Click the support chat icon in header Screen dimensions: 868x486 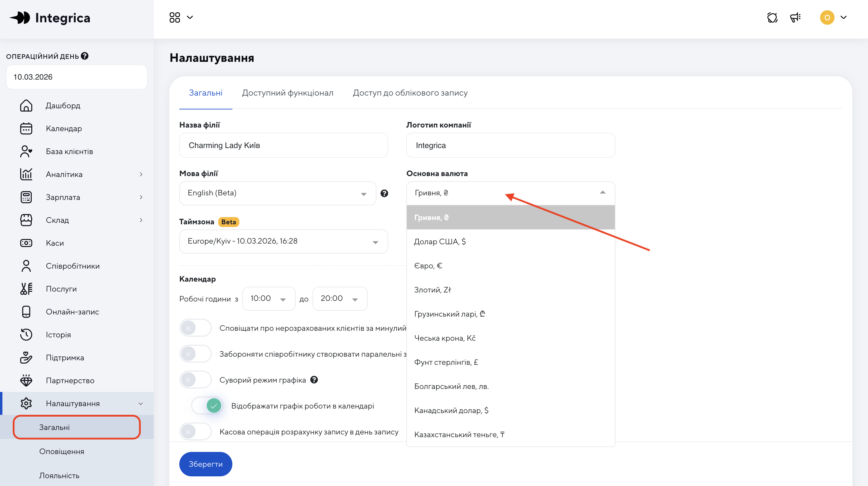click(x=772, y=17)
